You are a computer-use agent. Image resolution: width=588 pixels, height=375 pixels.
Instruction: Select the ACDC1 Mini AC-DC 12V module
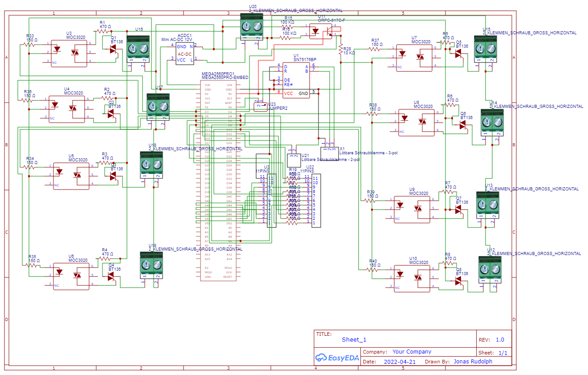pyautogui.click(x=184, y=54)
